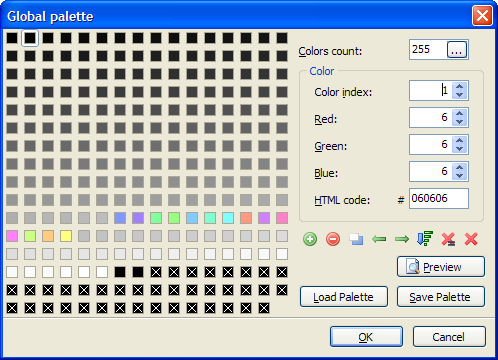The height and width of the screenshot is (360, 498).
Task: Increase Red value with up arrow
Action: point(460,114)
